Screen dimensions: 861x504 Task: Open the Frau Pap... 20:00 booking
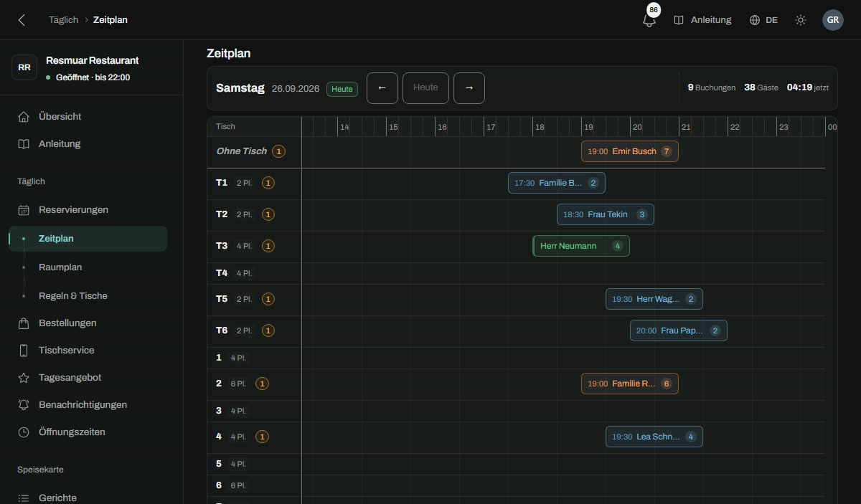679,331
